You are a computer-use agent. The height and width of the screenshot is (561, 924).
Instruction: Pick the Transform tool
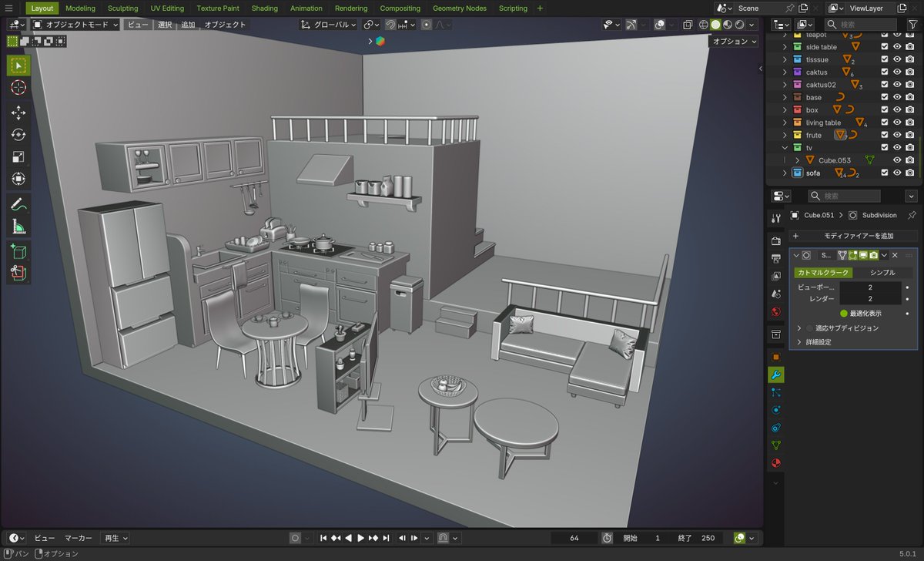click(18, 179)
